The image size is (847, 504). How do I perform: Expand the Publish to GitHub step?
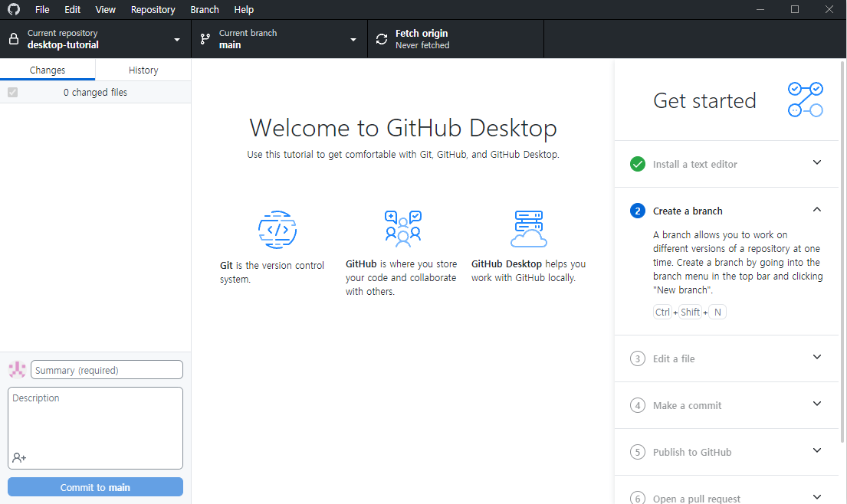[x=817, y=450]
